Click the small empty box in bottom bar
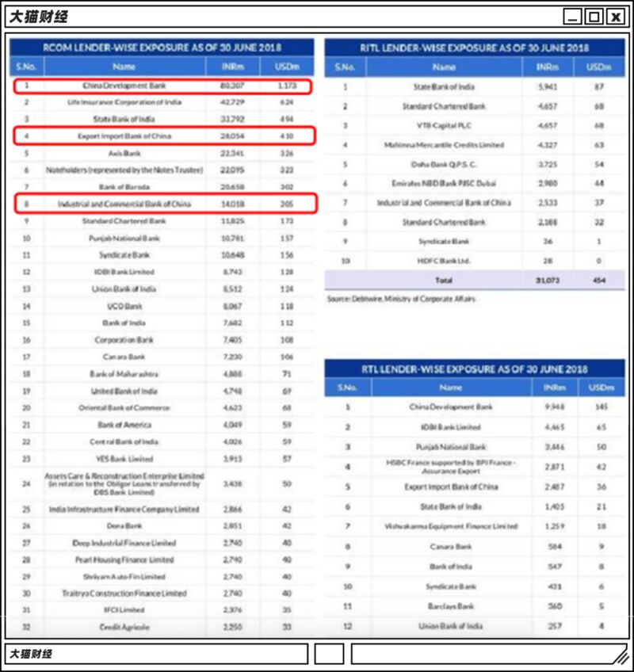This screenshot has height=672, width=634. (329, 654)
